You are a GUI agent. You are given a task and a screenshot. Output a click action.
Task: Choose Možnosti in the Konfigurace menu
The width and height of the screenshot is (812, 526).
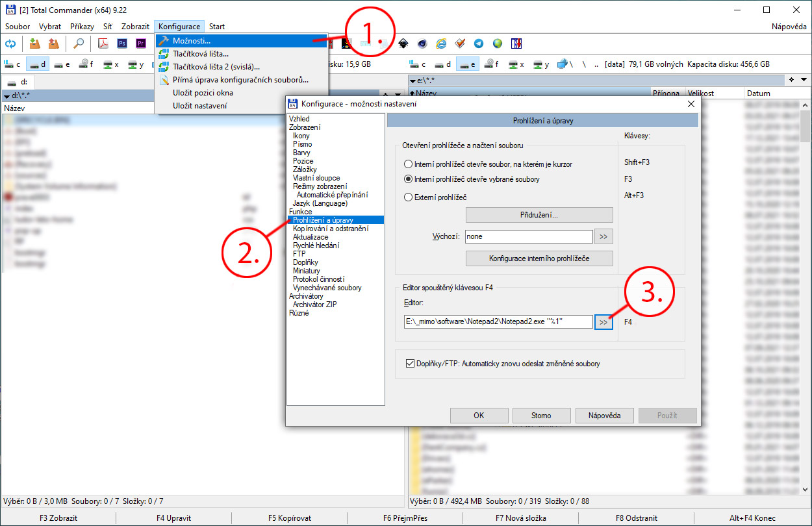tap(192, 41)
